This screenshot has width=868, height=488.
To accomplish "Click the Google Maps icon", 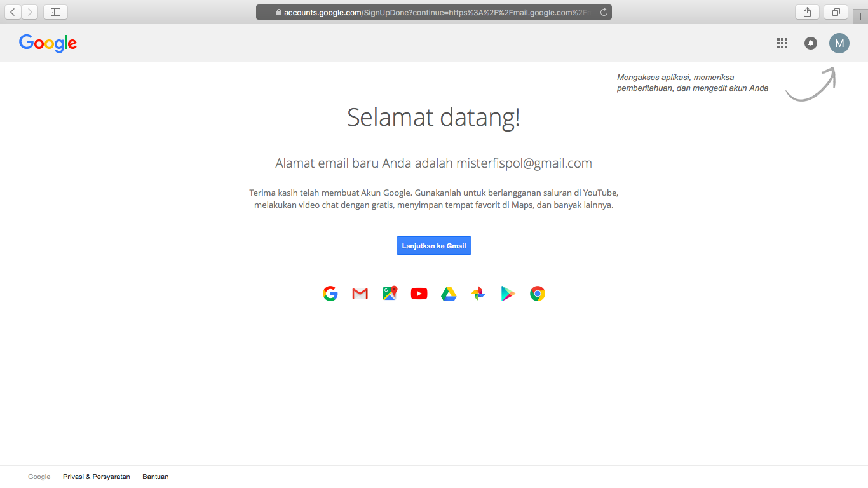I will [x=390, y=294].
